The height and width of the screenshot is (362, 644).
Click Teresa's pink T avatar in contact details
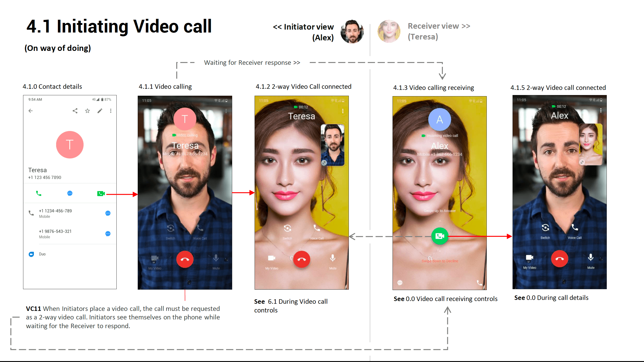tap(70, 145)
